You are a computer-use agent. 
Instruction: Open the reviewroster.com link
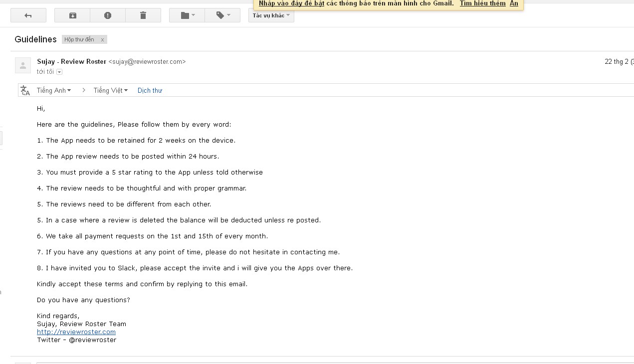coord(76,332)
